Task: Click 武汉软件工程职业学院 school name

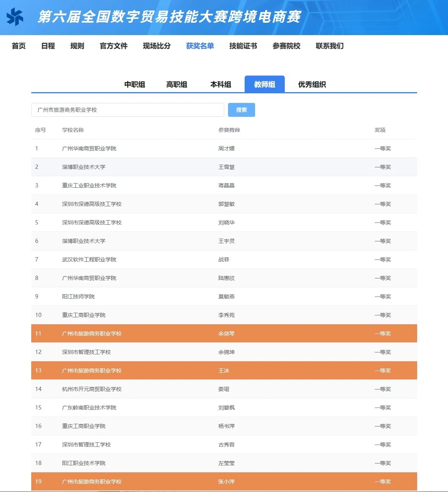Action: point(89,259)
